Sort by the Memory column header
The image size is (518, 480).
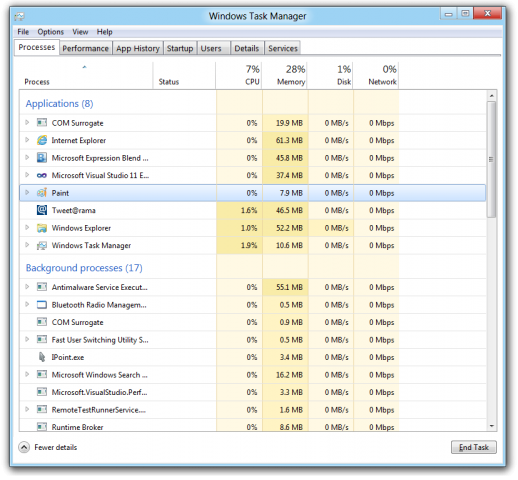(x=285, y=76)
